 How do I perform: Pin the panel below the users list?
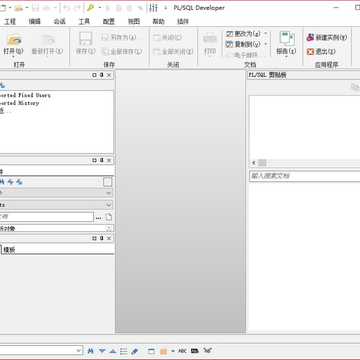tap(102, 160)
